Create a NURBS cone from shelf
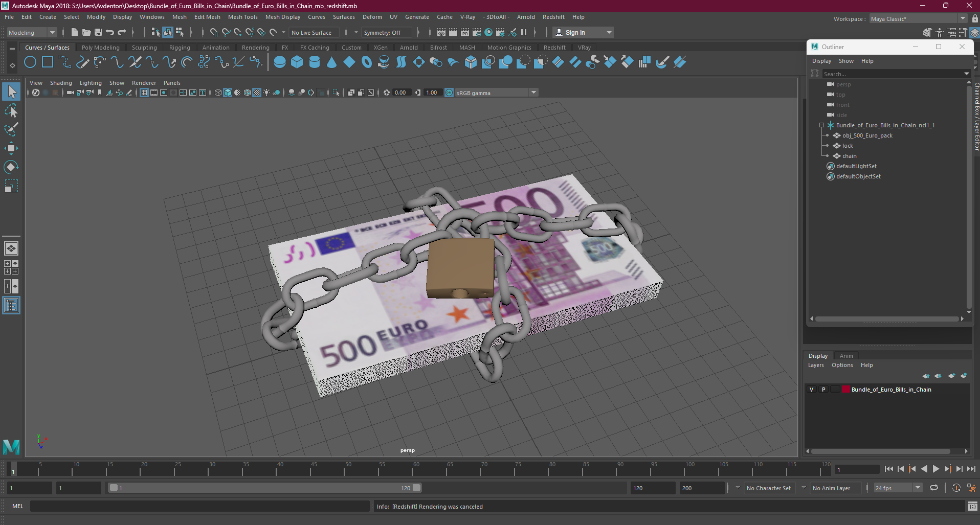This screenshot has height=525, width=980. pos(332,62)
